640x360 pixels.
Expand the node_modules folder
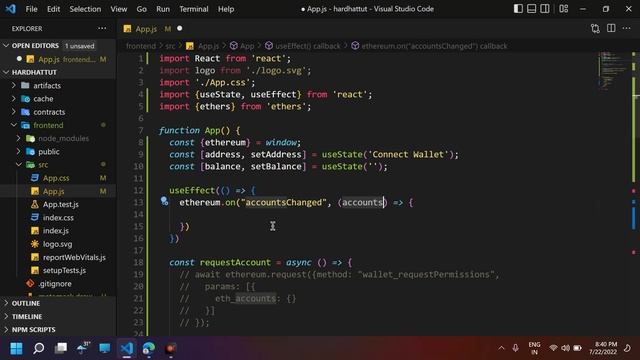[x=58, y=138]
